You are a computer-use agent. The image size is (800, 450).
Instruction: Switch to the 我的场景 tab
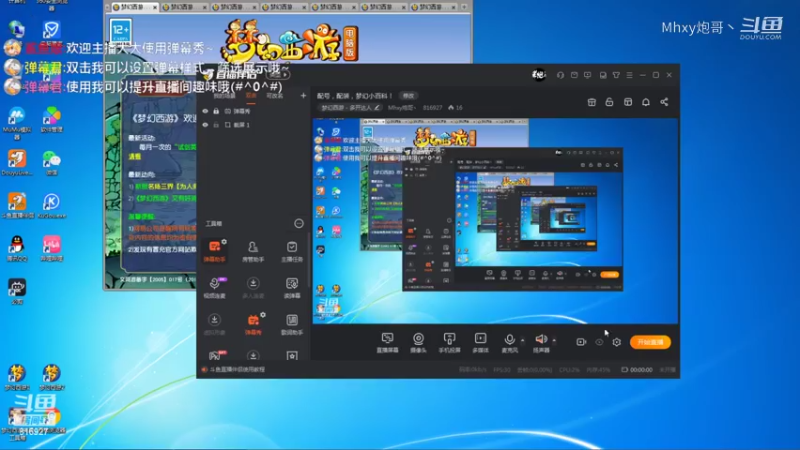[x=224, y=95]
